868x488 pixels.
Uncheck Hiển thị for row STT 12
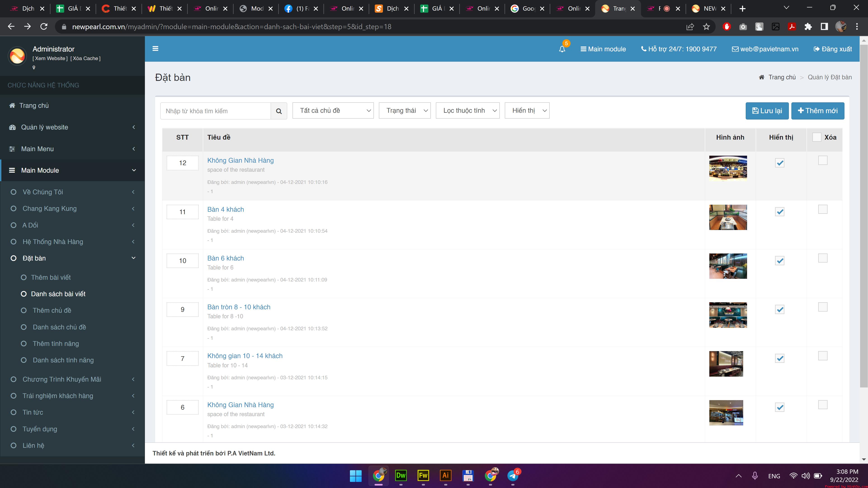780,163
